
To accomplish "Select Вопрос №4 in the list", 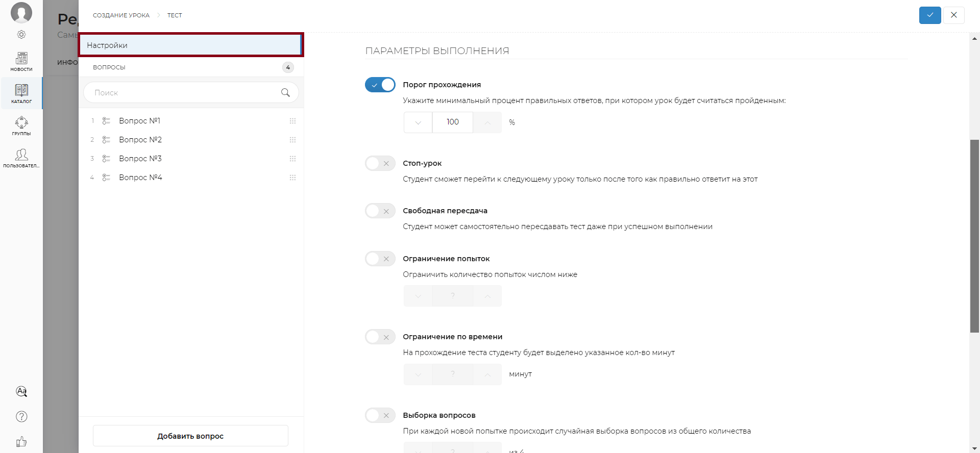I will (191, 178).
